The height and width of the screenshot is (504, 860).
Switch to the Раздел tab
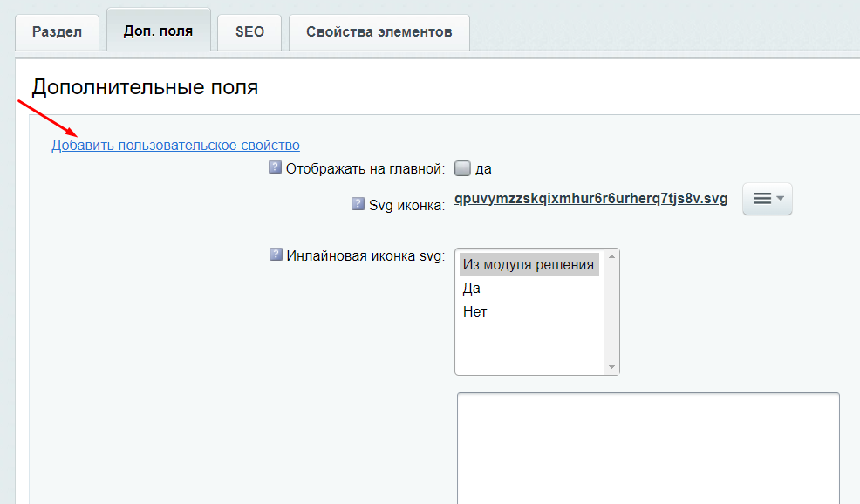click(x=57, y=32)
